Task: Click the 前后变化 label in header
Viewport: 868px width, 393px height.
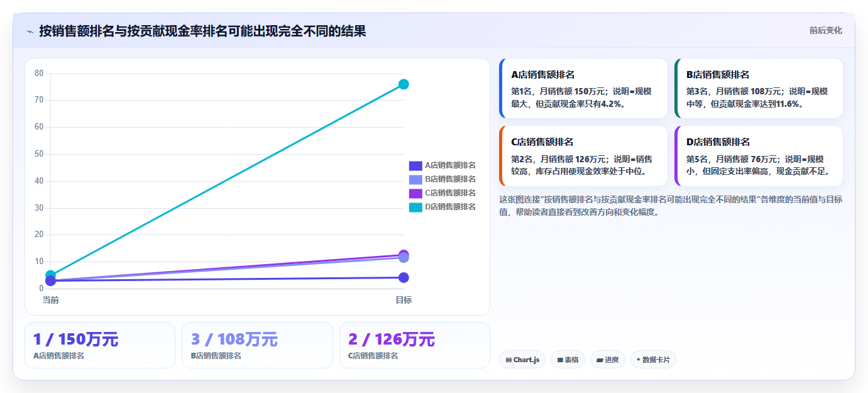Action: pos(825,31)
